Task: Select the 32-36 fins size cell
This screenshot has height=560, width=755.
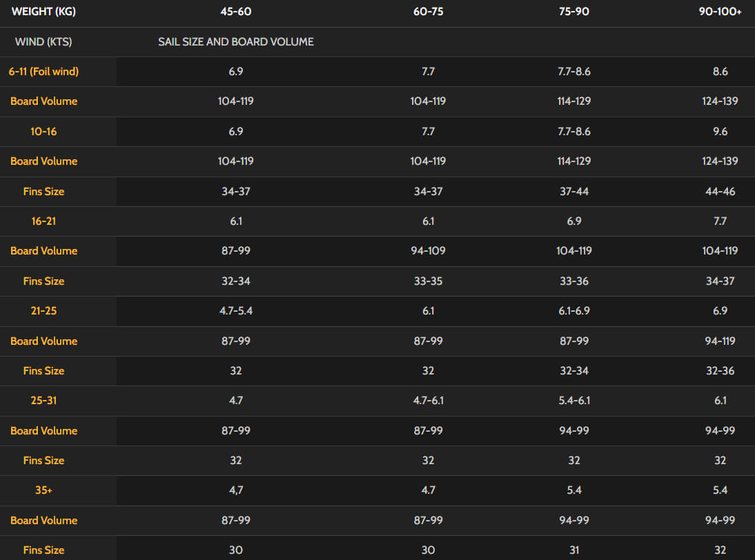Action: pyautogui.click(x=720, y=370)
